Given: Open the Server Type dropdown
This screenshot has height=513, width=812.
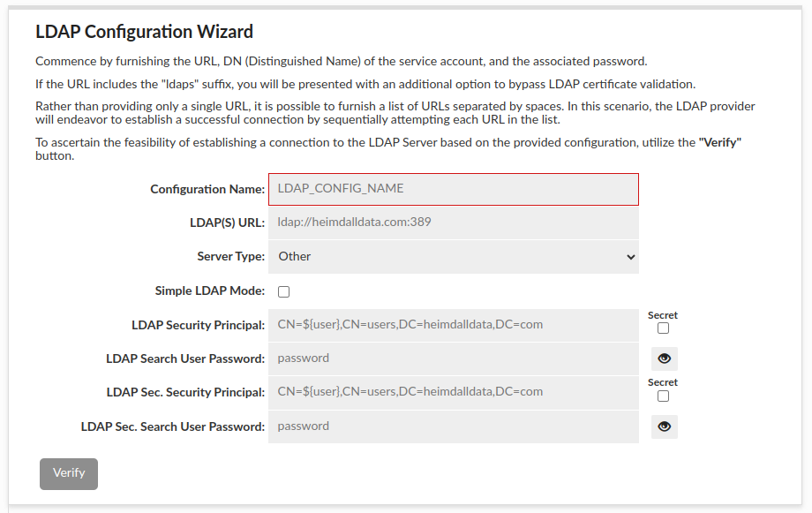Looking at the screenshot, I should [453, 257].
